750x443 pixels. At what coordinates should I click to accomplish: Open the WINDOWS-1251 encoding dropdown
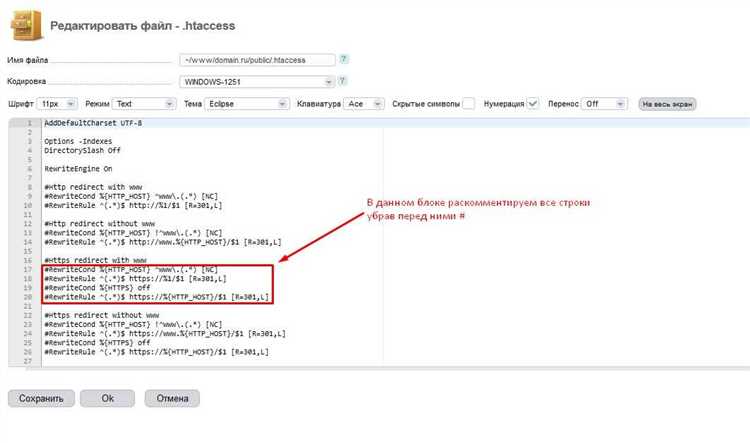(257, 82)
